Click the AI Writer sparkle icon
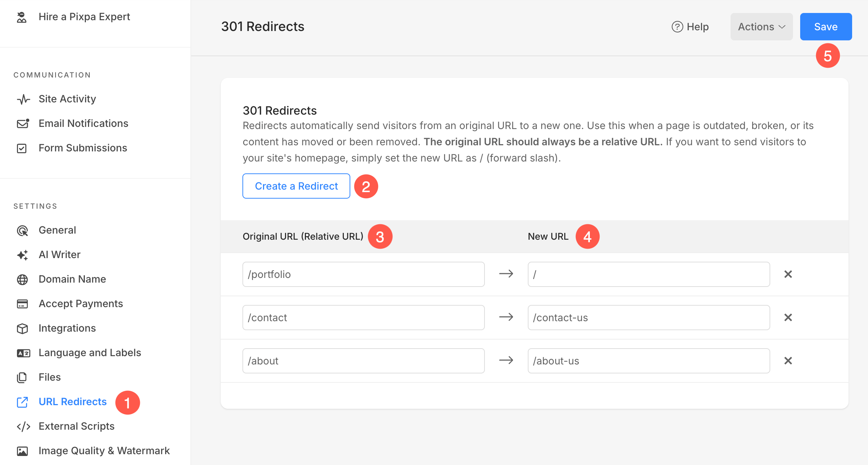This screenshot has height=465, width=868. coord(22,255)
